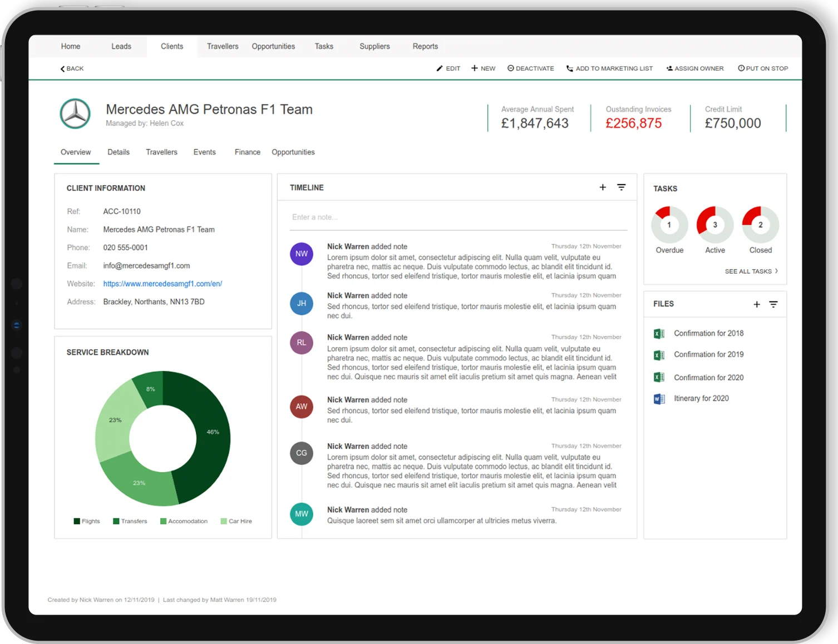Click the Car Hire legend swatch

[224, 521]
